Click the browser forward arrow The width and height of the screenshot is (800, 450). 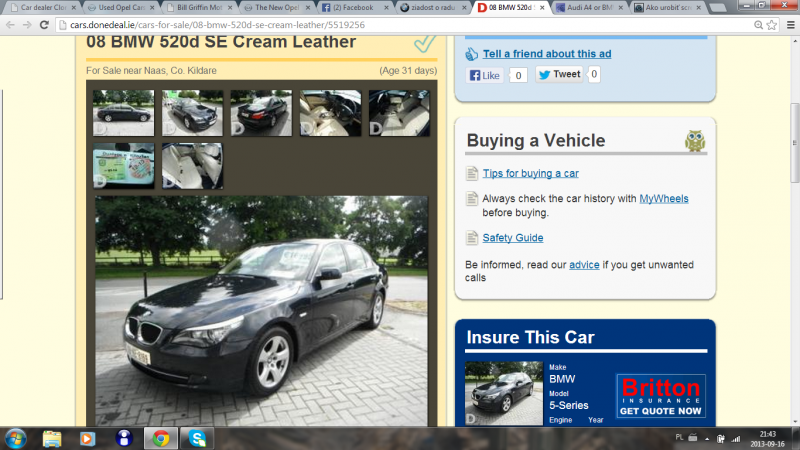27,24
